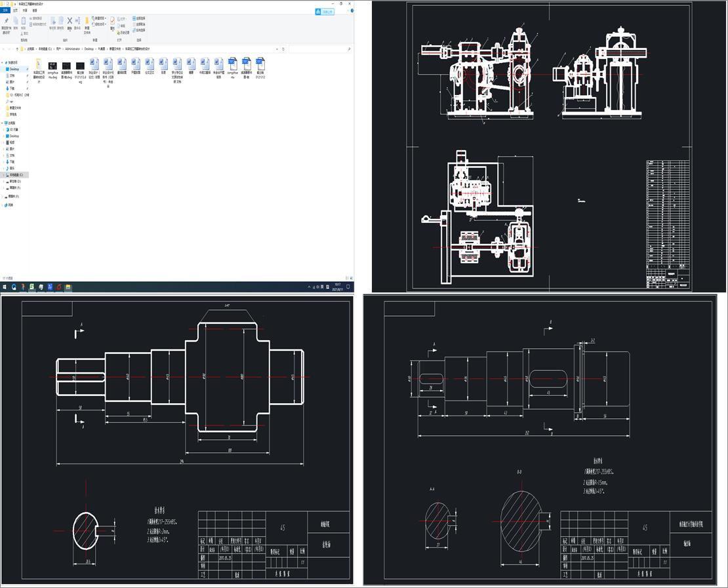
Task: Click Pin to Quick Access icon
Action: coord(6,22)
